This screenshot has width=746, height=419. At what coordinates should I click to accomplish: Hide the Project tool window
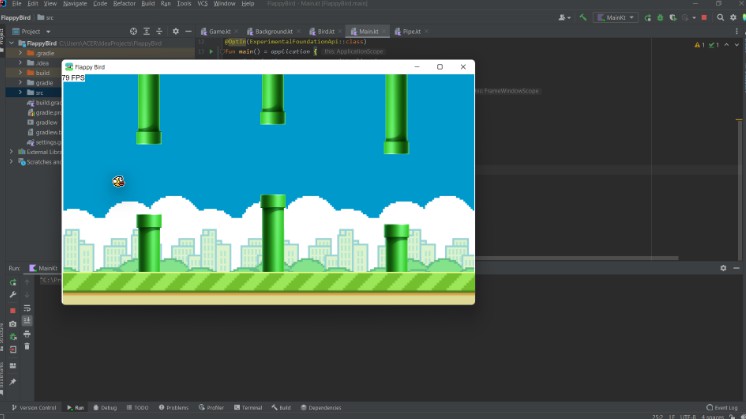pyautogui.click(x=188, y=31)
